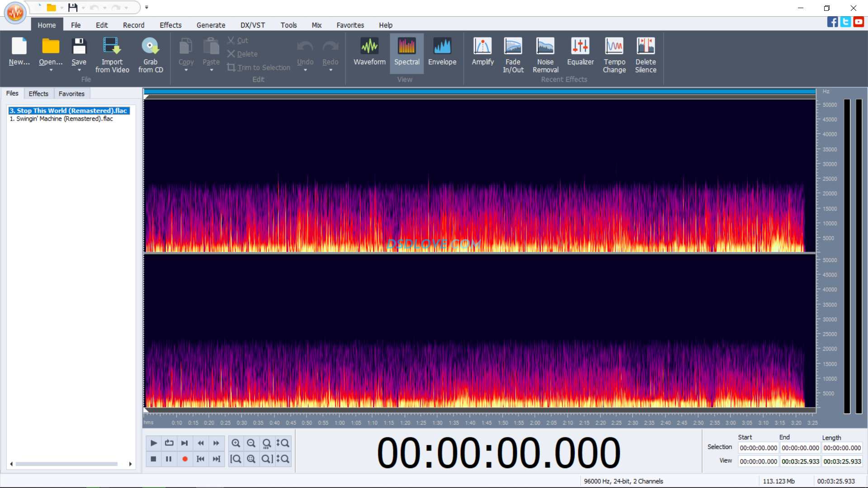Click quick access Open folder icon
868x488 pixels.
pos(51,8)
